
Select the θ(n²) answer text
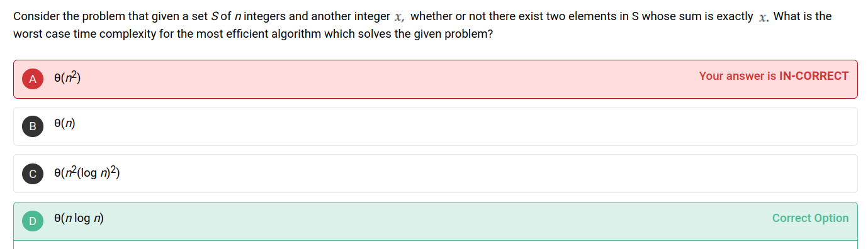point(68,78)
